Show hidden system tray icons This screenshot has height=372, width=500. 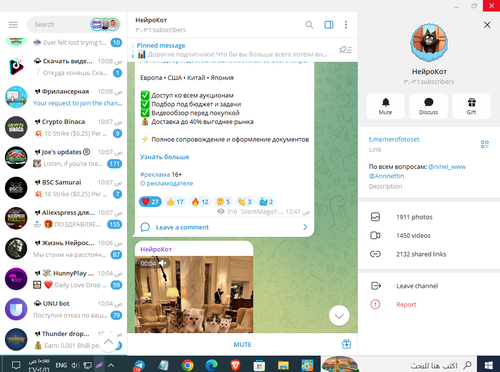[111, 365]
